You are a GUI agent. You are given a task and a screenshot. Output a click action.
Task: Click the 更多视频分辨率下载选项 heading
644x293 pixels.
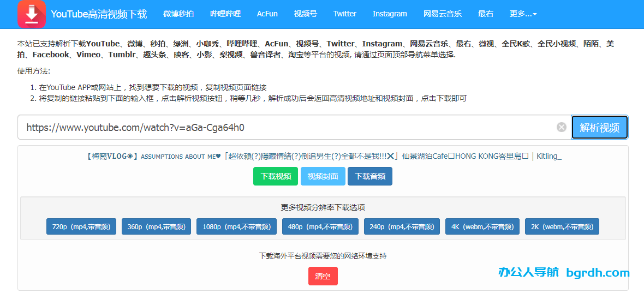(x=323, y=207)
